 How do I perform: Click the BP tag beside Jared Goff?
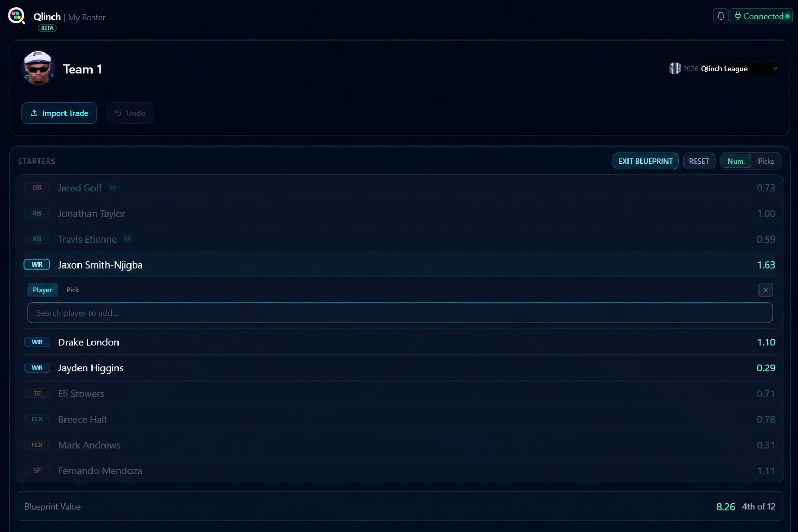pos(113,188)
